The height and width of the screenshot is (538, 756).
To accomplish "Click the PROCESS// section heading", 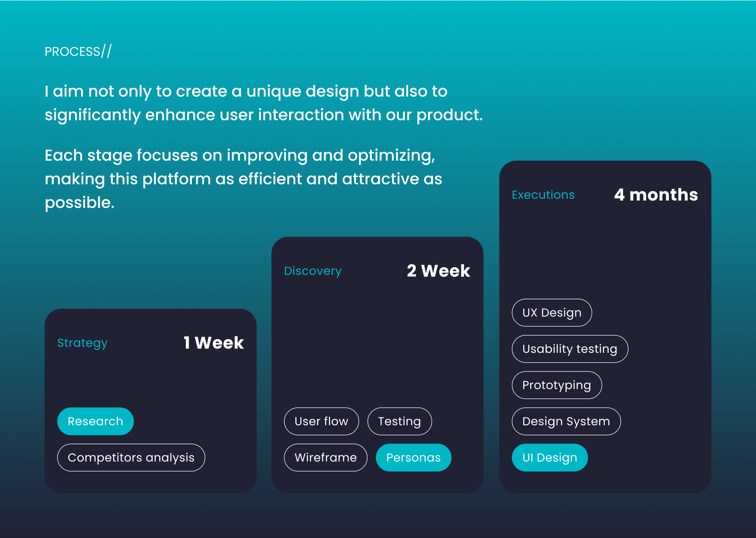I will pos(78,51).
